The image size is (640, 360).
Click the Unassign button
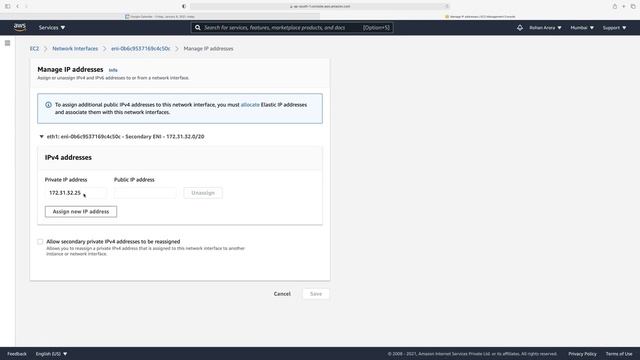203,193
